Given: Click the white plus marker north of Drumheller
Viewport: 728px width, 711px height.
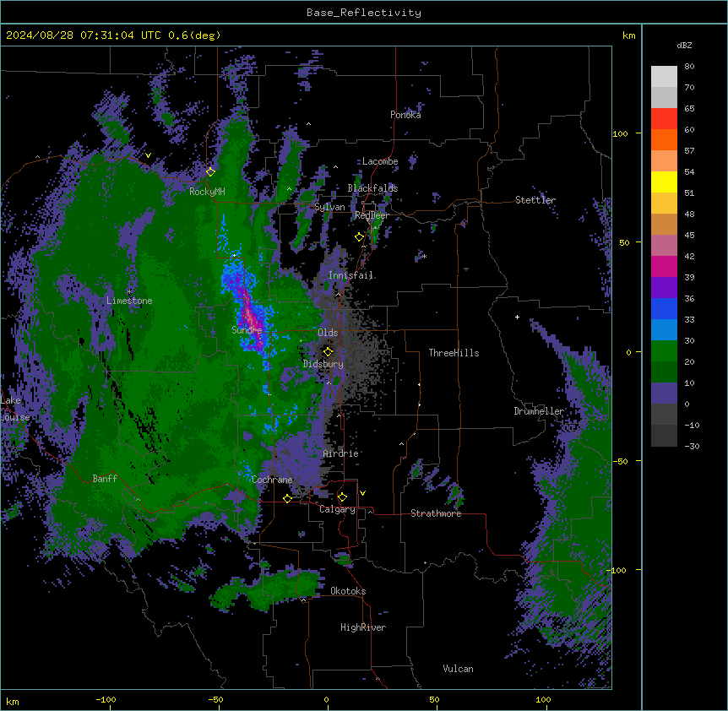Looking at the screenshot, I should [x=517, y=317].
